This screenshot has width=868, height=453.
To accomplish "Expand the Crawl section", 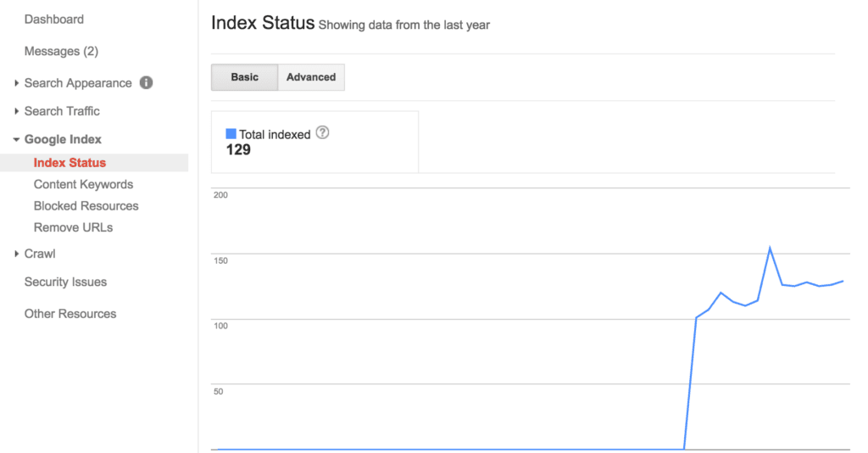I will point(39,254).
